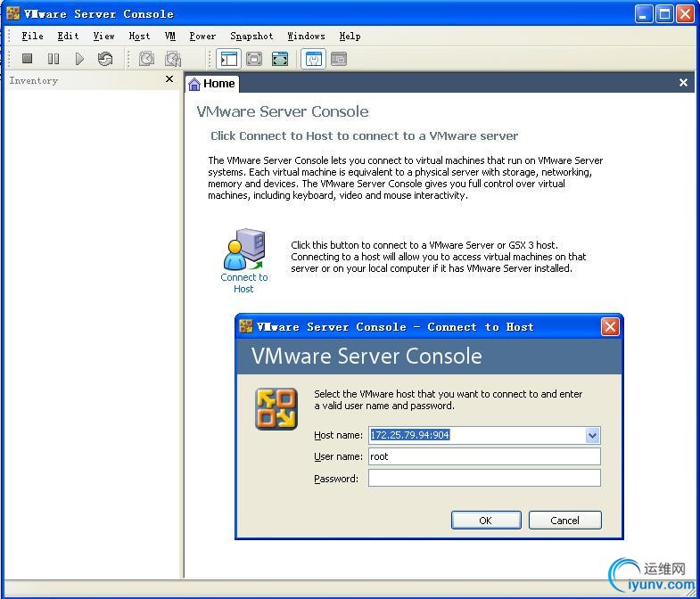Minimize the VMware Server Console window
Screen dimensions: 700x599
[644, 14]
